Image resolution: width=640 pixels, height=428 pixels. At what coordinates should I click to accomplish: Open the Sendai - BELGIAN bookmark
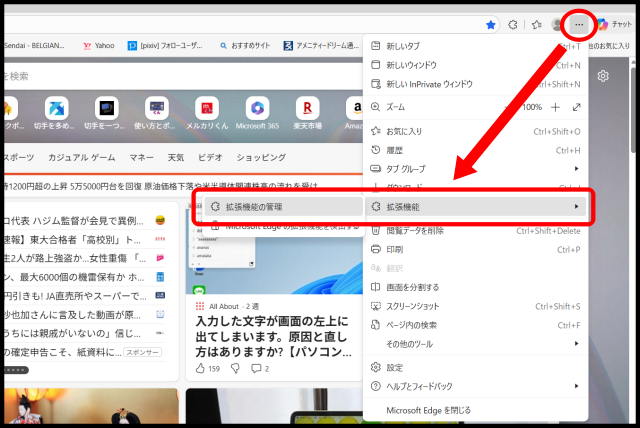[x=34, y=46]
